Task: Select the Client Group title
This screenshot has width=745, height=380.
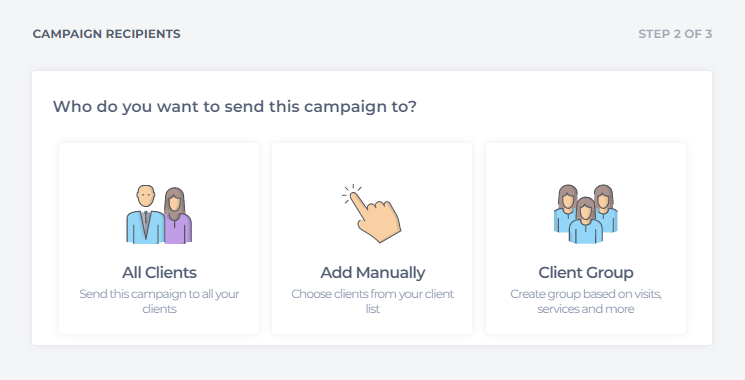Action: coord(586,273)
